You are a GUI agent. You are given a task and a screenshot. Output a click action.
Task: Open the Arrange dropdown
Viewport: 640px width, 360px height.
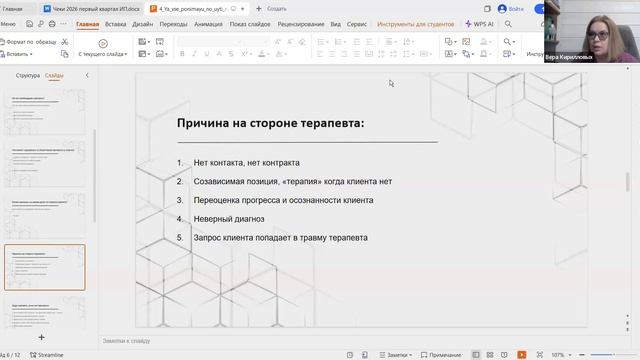[468, 54]
